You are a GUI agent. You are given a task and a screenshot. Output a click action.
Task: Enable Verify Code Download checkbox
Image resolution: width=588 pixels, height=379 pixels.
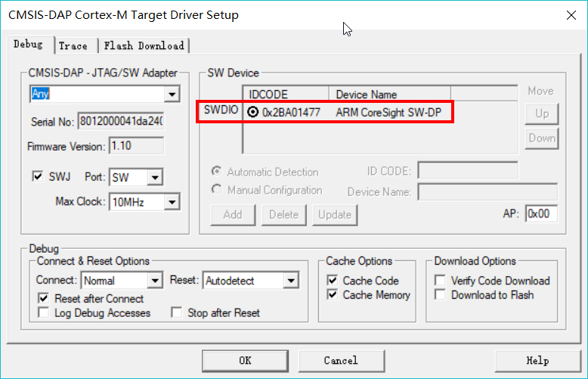(x=441, y=281)
